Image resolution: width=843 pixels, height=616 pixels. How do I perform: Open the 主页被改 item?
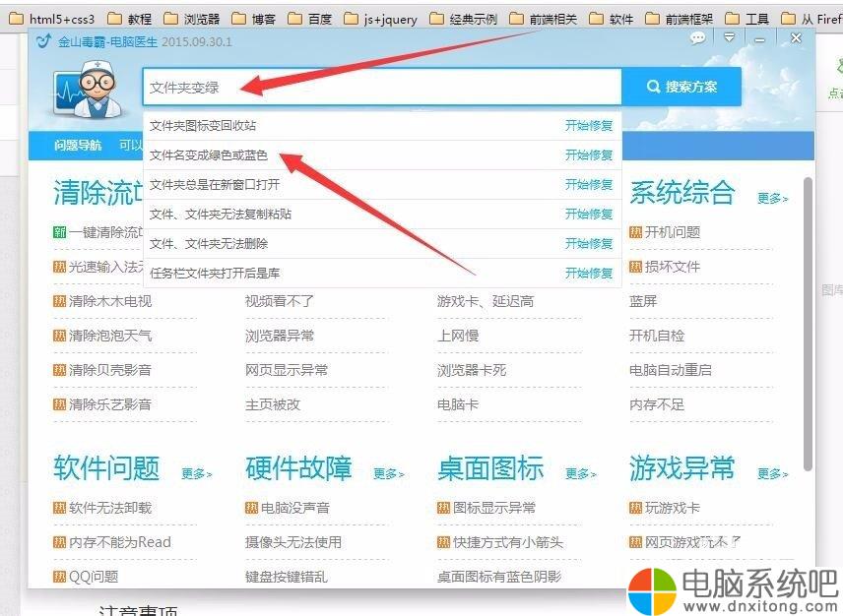click(273, 404)
